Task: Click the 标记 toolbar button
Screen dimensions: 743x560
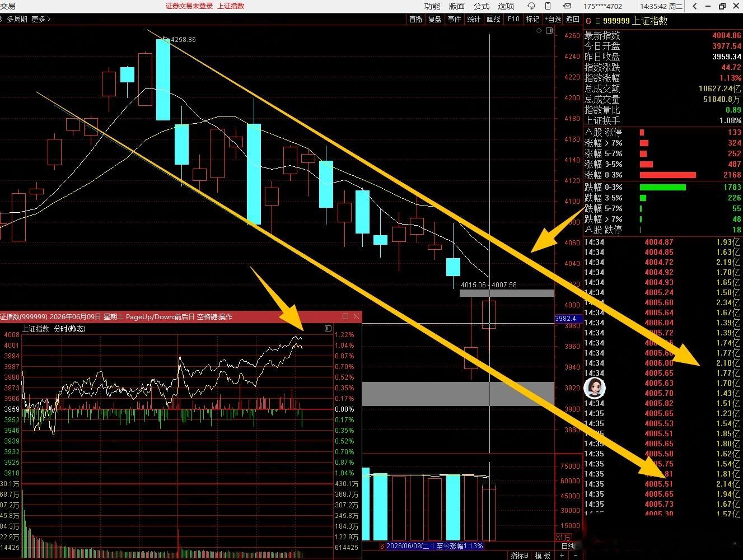Action: [x=532, y=19]
